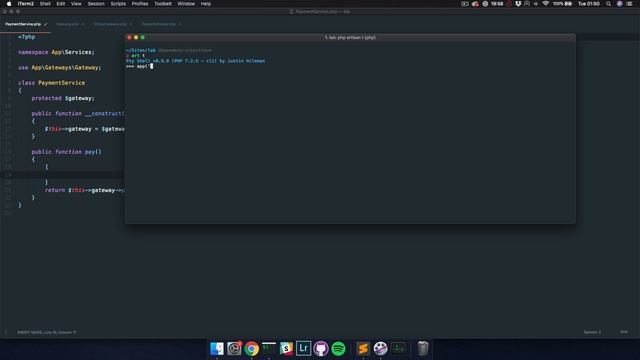Open the Edit menu
The height and width of the screenshot is (360, 640).
coord(61,4)
